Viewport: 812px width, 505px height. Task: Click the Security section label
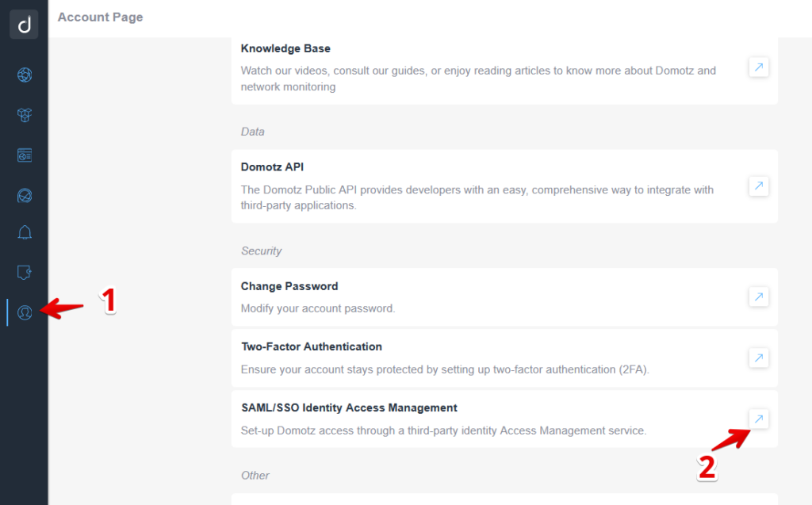point(261,251)
